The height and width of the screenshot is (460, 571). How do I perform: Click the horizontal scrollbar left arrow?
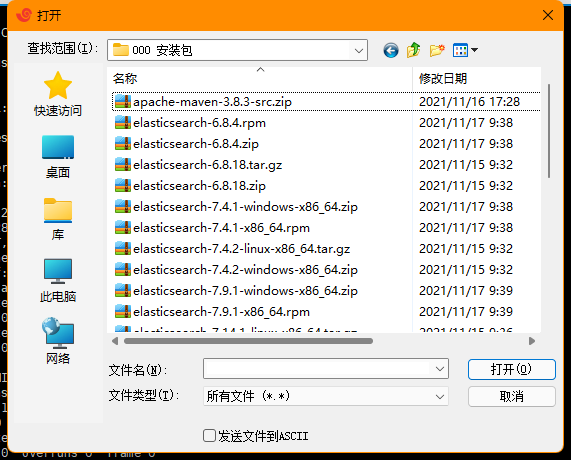115,341
